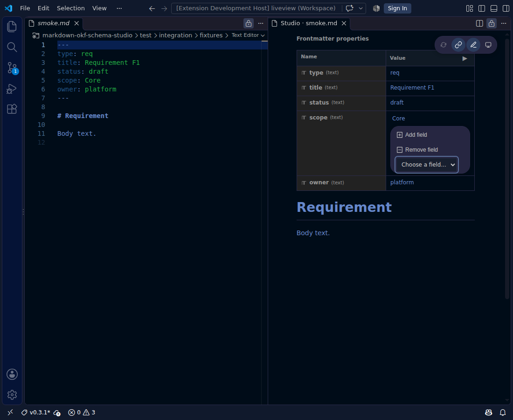Screen dimensions: 513x420
Task: Go back with the navigation arrow
Action: [152, 8]
